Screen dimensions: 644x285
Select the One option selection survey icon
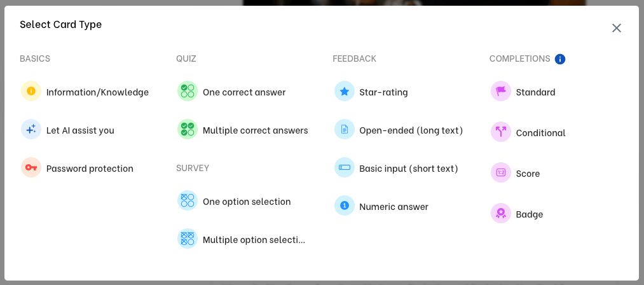pyautogui.click(x=188, y=201)
